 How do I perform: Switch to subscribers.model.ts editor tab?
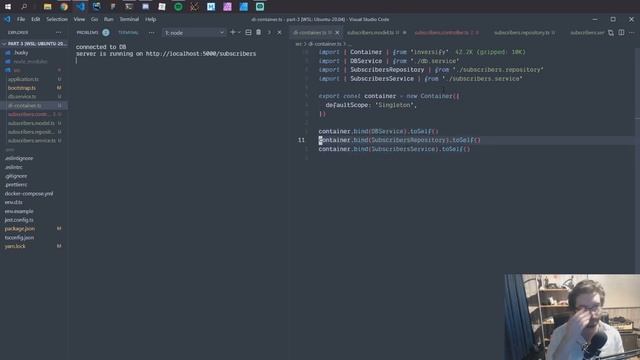(371, 33)
